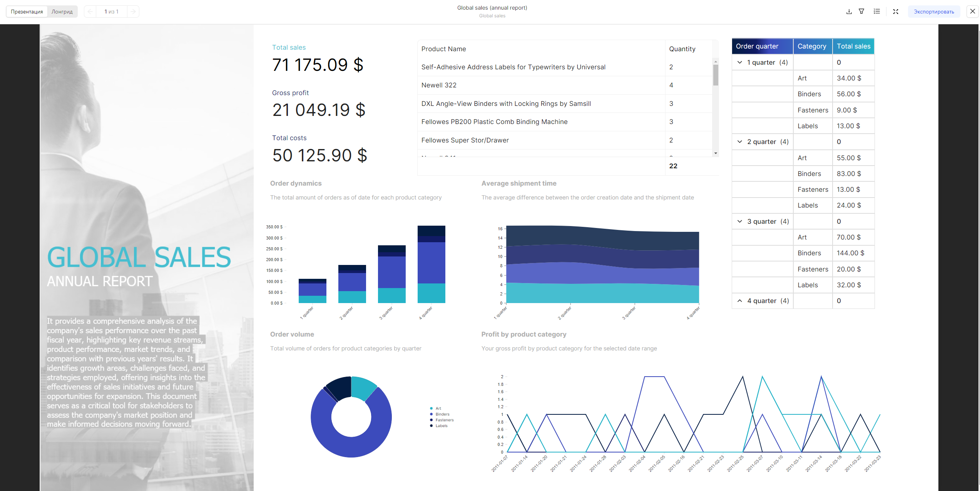Expand the 4 quarter group
980x491 pixels.
point(739,301)
